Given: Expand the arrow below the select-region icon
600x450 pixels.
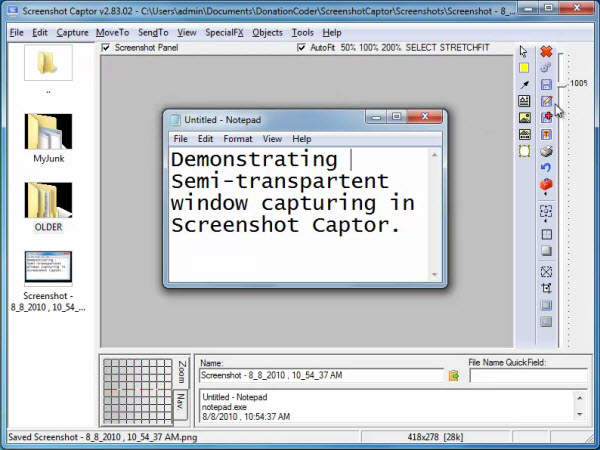Looking at the screenshot, I should (x=546, y=221).
